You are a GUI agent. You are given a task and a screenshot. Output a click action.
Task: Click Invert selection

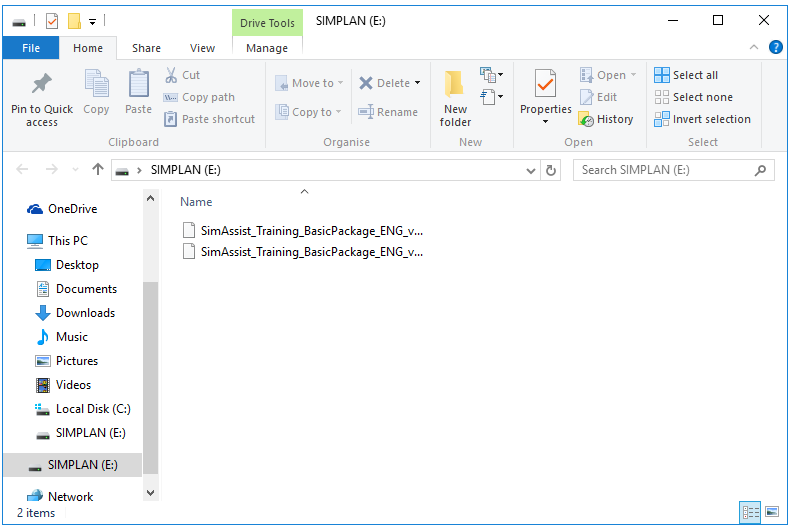coord(702,119)
